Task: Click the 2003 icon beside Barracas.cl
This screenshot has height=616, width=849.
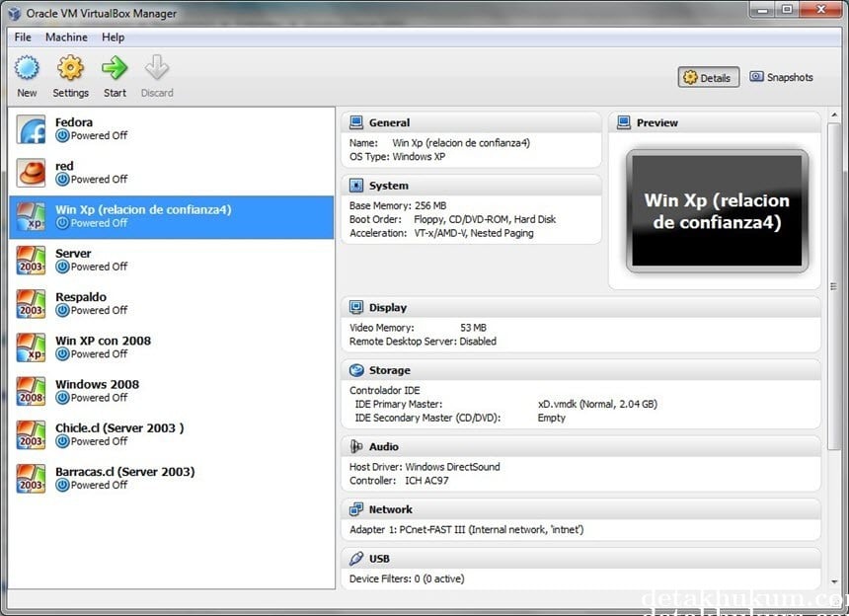Action: [x=31, y=479]
